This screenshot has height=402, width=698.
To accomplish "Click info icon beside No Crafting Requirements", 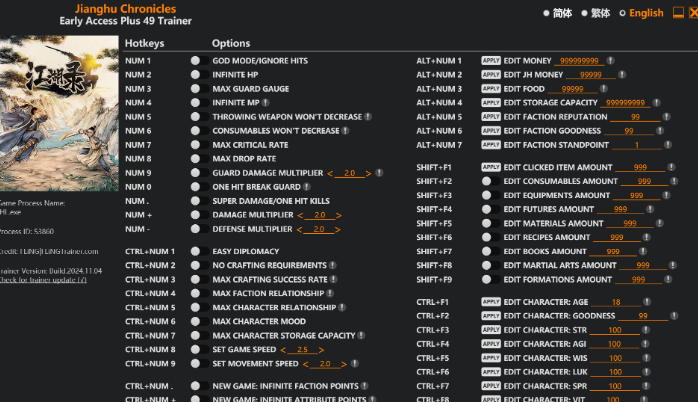I will (x=332, y=265).
